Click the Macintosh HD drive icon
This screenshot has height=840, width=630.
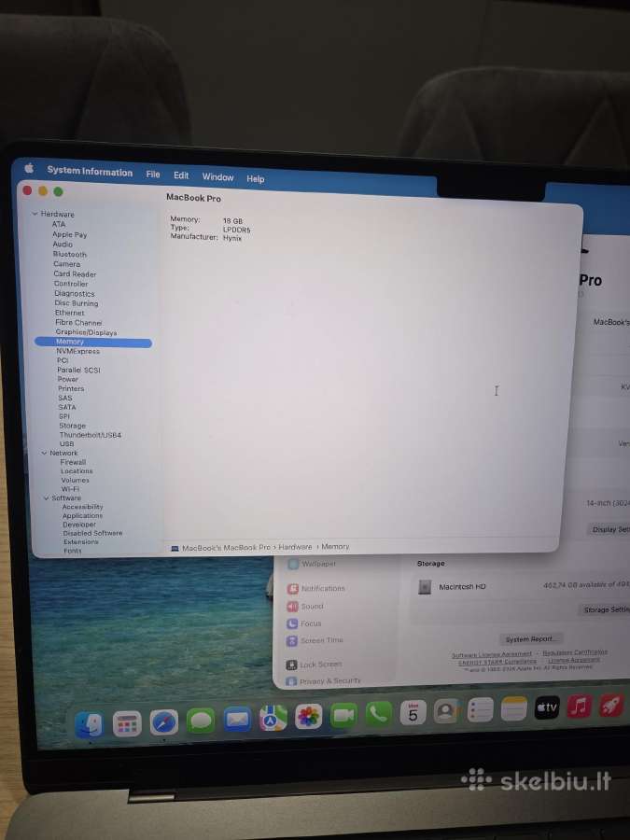click(425, 587)
